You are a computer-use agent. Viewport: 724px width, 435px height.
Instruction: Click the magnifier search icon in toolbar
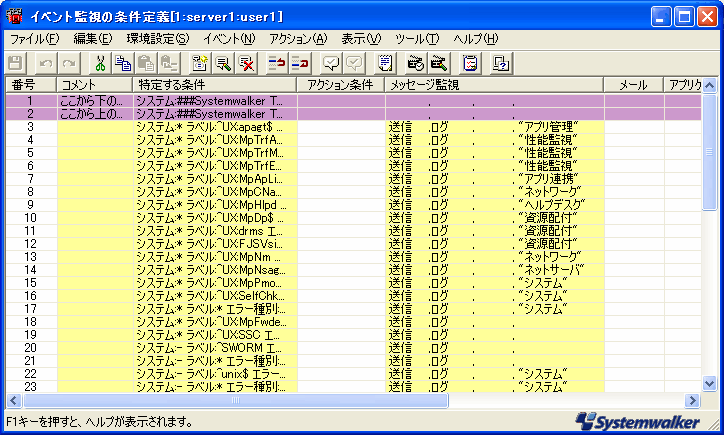click(223, 63)
